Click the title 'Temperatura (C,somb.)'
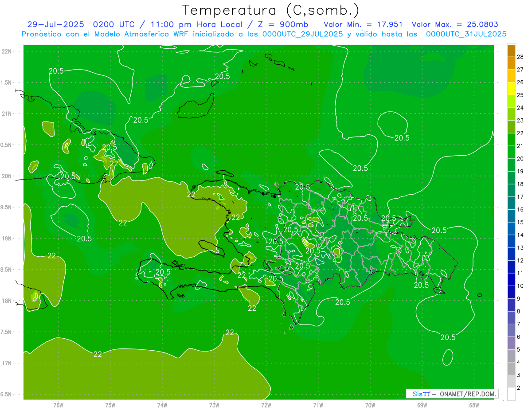532x411 pixels. point(270,10)
